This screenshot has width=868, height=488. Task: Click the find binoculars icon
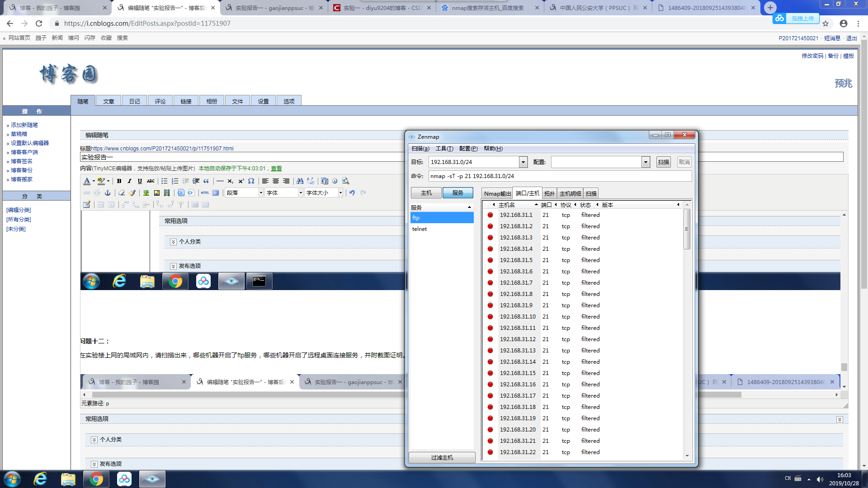coord(300,181)
